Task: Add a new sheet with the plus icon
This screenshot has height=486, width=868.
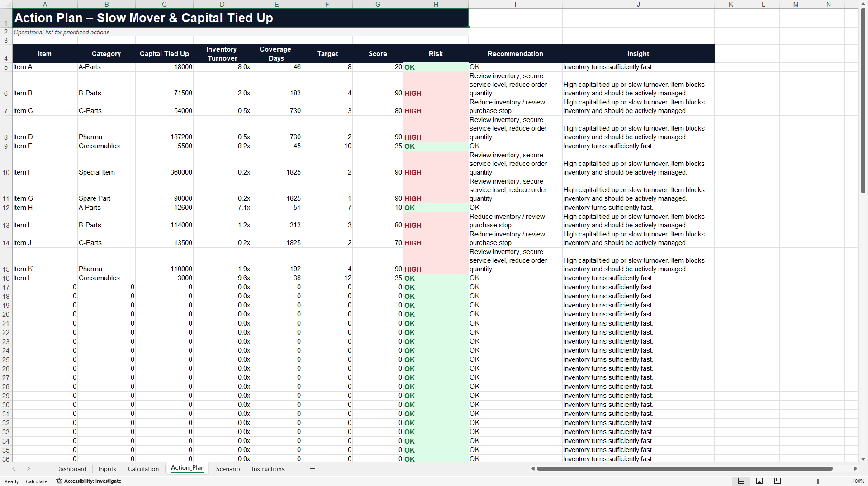Action: click(x=313, y=469)
